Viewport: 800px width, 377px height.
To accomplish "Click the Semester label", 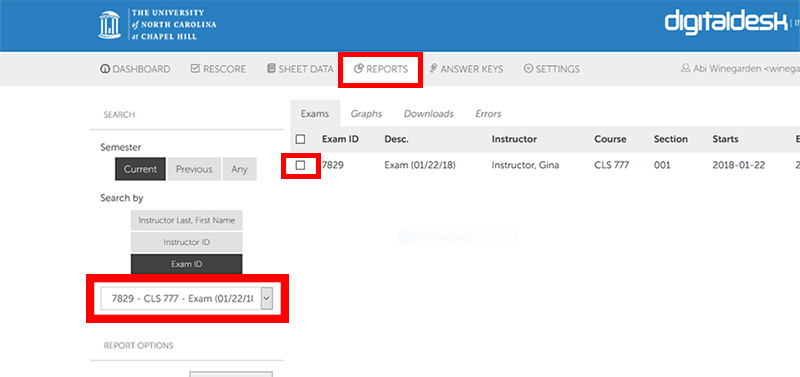I will coord(121,147).
